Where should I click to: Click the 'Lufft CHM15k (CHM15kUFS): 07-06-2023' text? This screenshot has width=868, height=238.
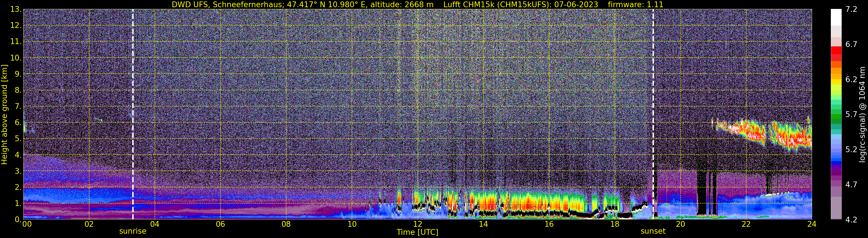[x=521, y=5]
